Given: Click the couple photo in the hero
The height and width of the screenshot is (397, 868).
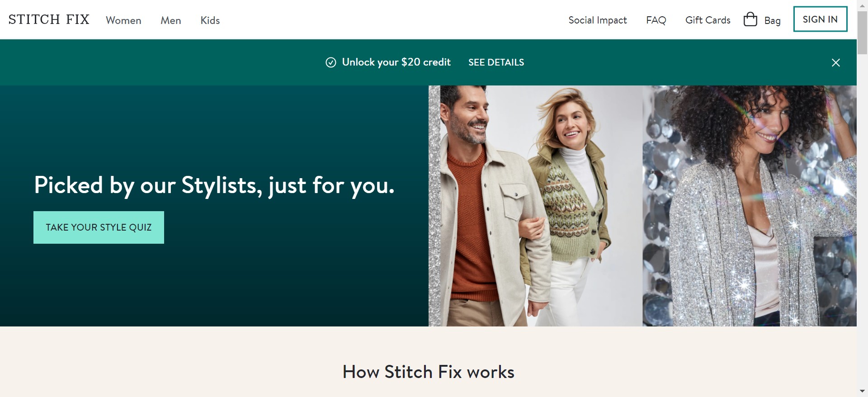Looking at the screenshot, I should pos(536,206).
